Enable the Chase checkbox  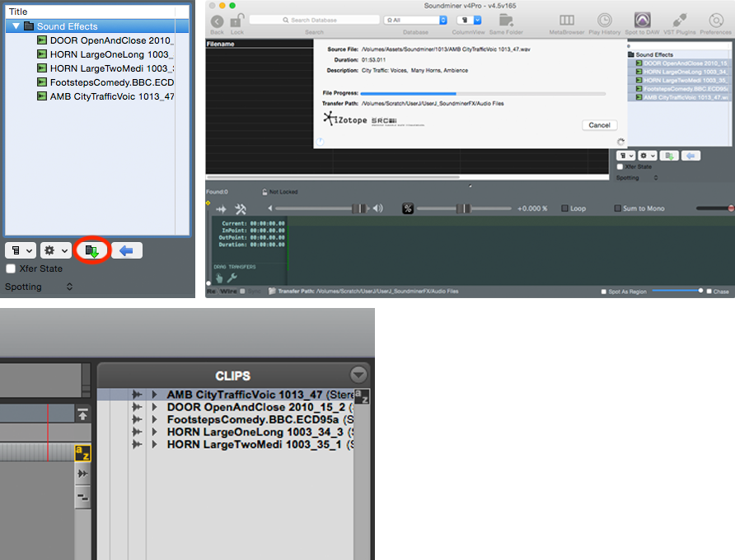click(x=709, y=291)
